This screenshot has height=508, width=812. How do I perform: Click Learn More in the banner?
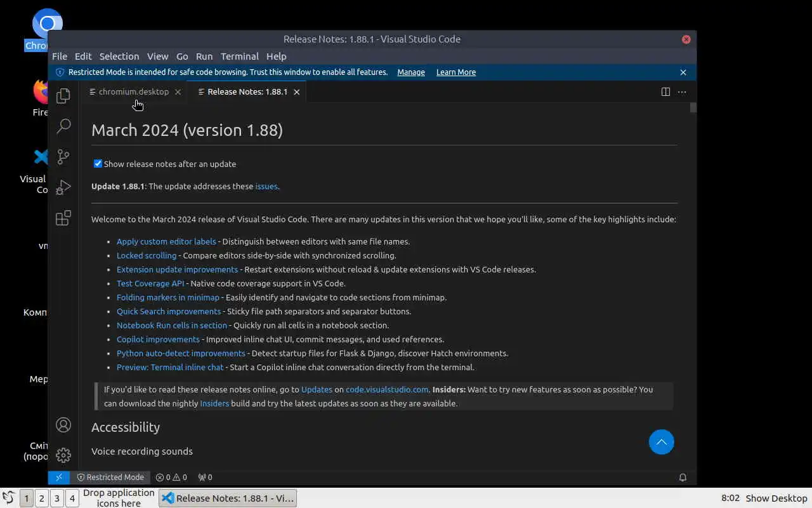coord(456,72)
